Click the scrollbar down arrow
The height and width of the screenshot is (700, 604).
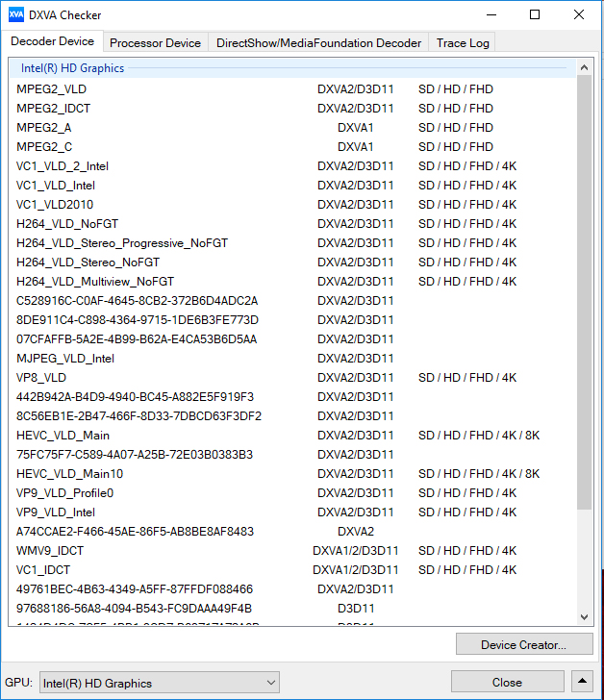585,617
